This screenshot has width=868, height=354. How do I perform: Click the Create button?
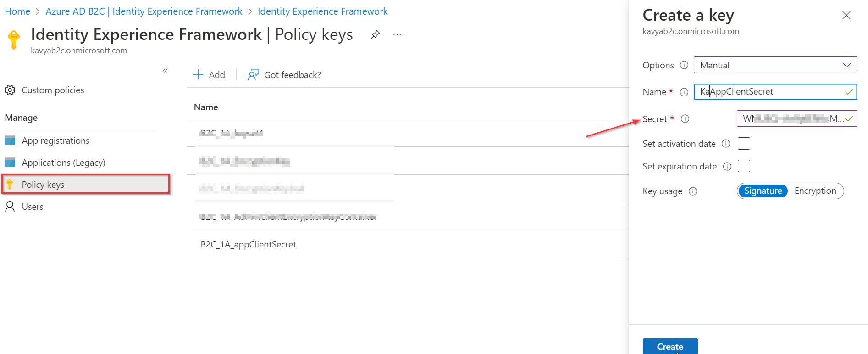click(670, 347)
